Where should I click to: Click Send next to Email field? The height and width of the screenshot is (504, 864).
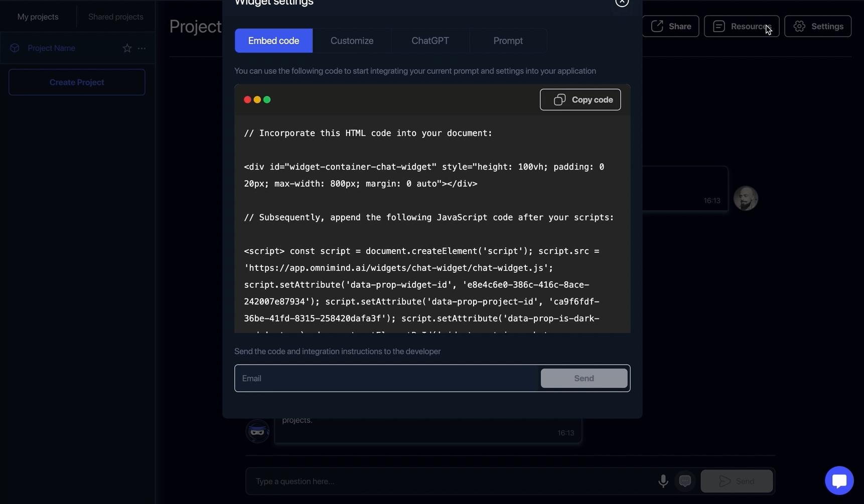click(584, 378)
